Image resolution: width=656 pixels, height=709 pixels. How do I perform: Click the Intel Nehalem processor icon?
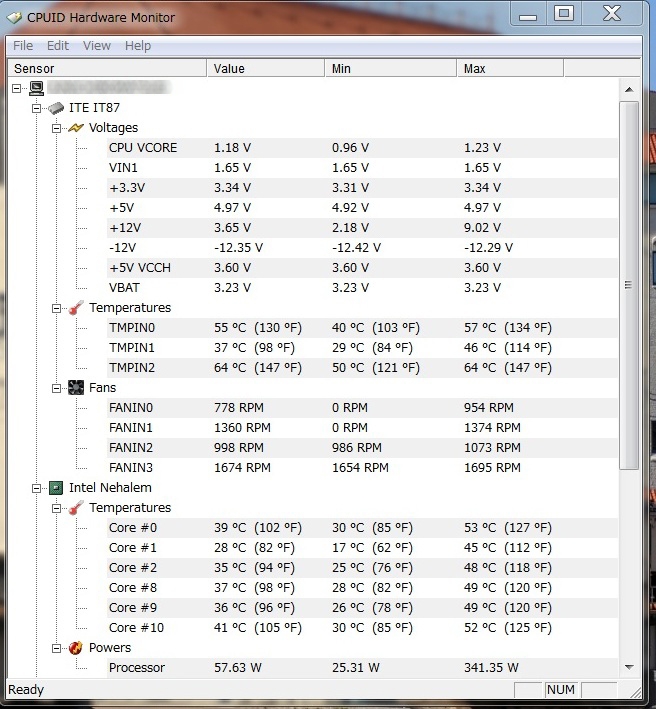click(56, 488)
